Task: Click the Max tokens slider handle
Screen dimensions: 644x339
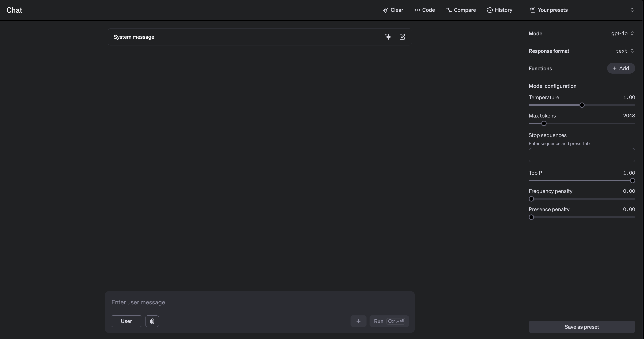Action: [x=544, y=124]
